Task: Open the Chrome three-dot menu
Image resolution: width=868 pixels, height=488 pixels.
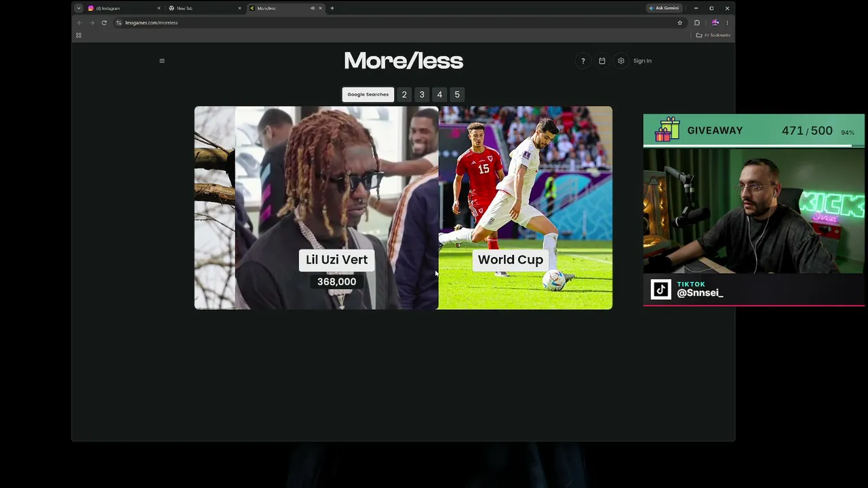Action: tap(727, 22)
